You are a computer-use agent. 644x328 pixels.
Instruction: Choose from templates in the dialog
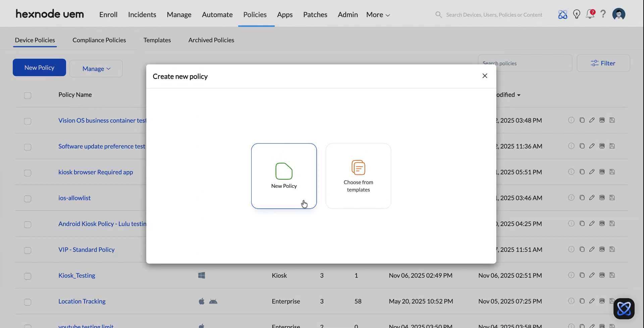tap(358, 176)
